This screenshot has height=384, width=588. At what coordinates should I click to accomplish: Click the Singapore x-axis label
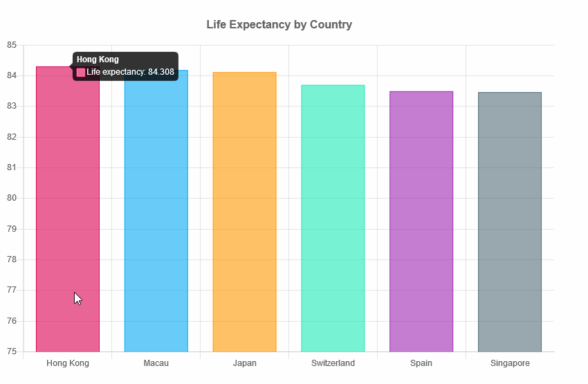[x=510, y=363]
